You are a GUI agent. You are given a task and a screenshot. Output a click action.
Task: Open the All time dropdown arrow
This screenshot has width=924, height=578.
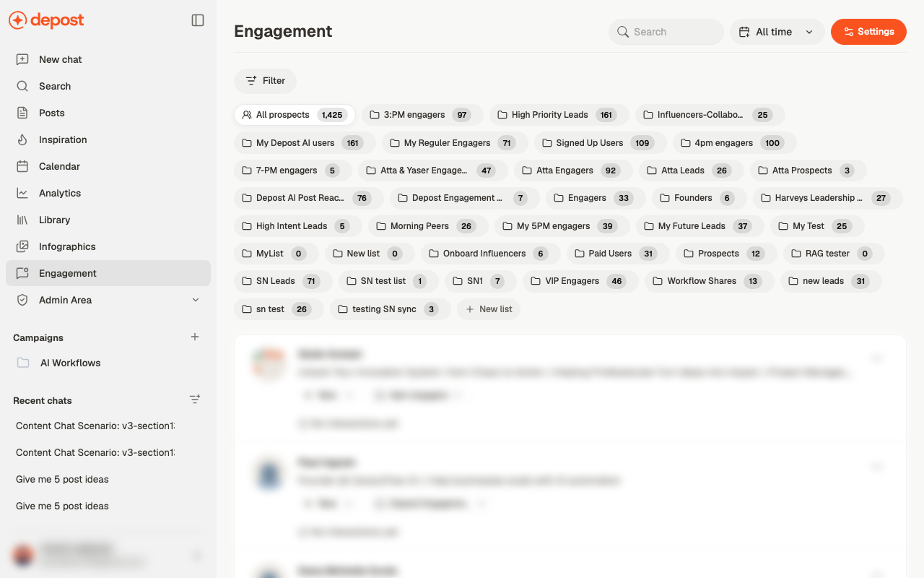point(809,32)
